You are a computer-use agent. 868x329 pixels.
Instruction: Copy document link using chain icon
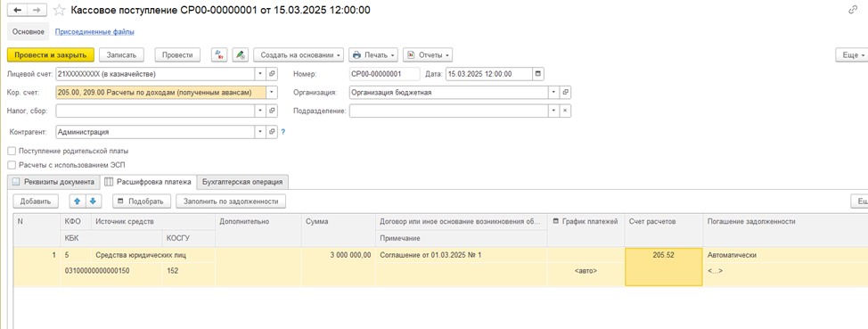point(853,10)
